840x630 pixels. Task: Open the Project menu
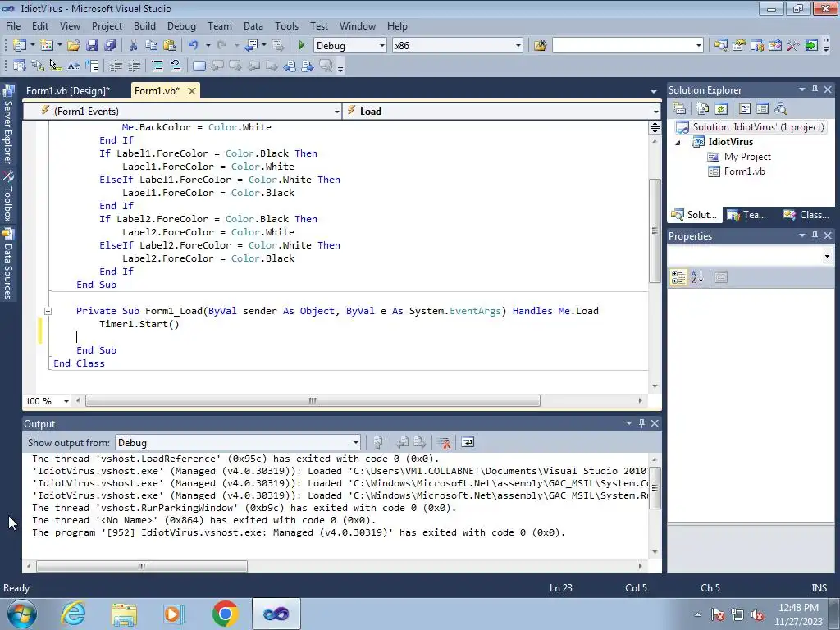pos(107,25)
